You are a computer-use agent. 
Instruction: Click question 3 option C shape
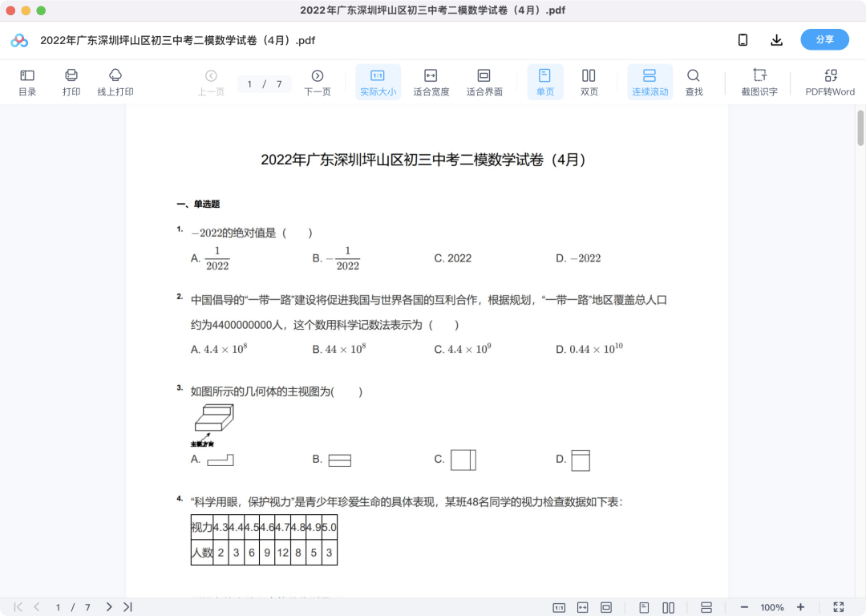point(463,460)
